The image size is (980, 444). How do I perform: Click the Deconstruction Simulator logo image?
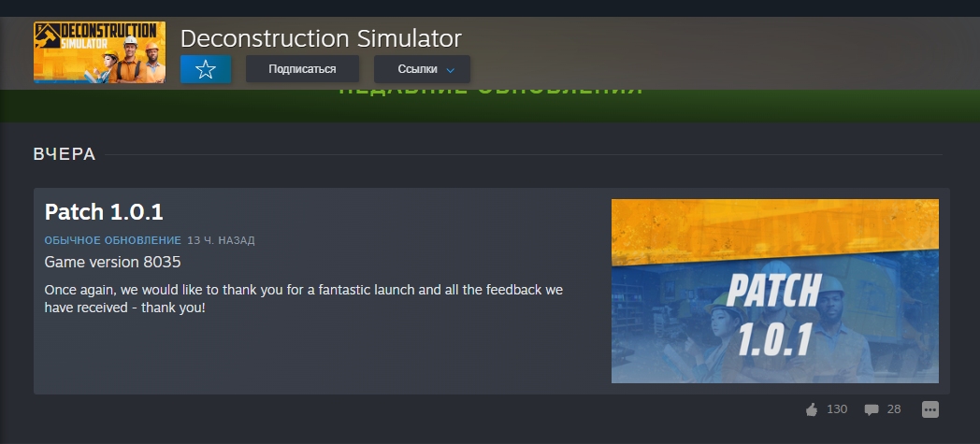pos(99,52)
